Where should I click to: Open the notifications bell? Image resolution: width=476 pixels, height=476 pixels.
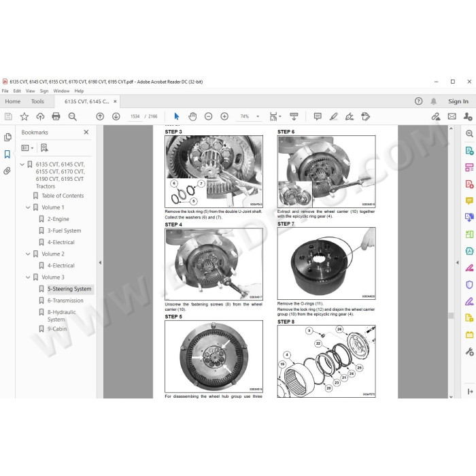(x=434, y=101)
